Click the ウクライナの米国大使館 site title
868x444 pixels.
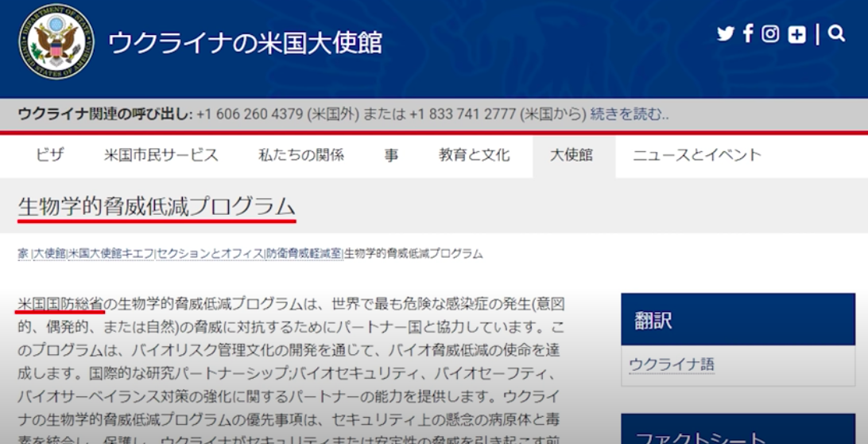(245, 42)
